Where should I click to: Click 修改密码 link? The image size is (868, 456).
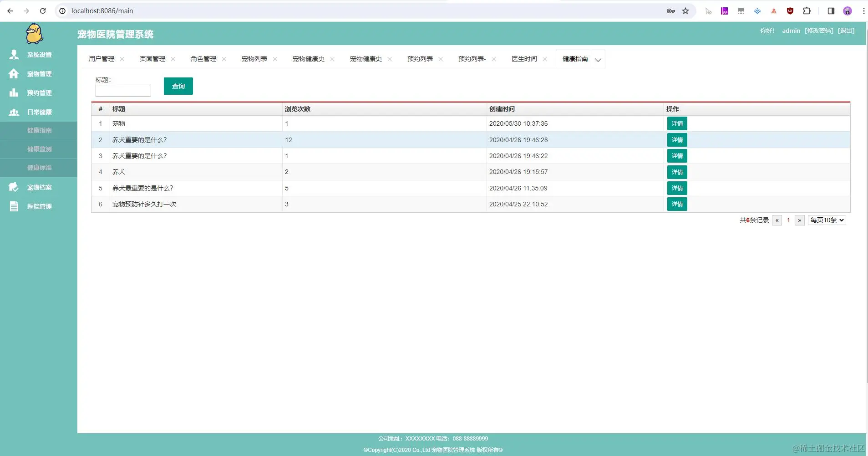(819, 31)
